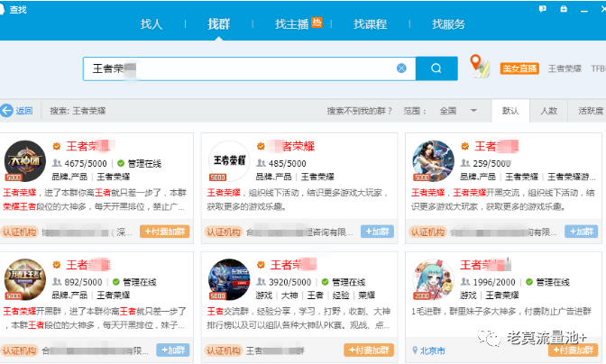Click the verified badge of the 892/5000 group
606x364 pixels.
point(57,265)
